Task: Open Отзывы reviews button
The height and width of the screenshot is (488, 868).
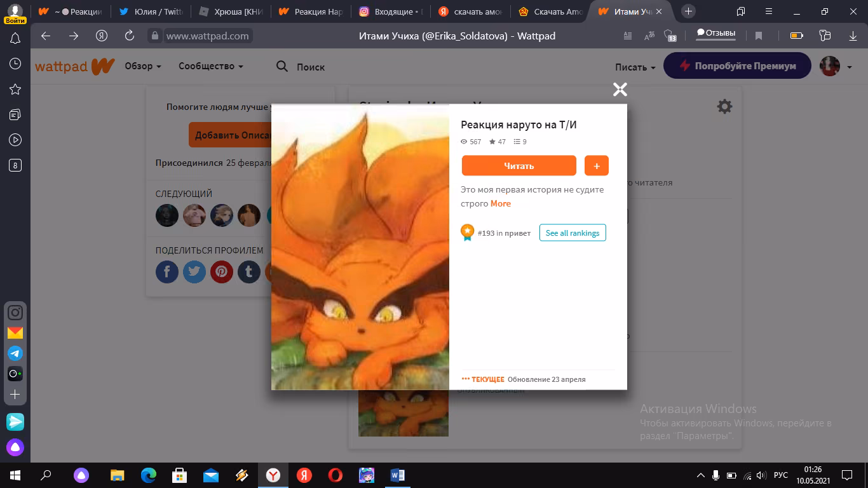Action: click(x=715, y=33)
